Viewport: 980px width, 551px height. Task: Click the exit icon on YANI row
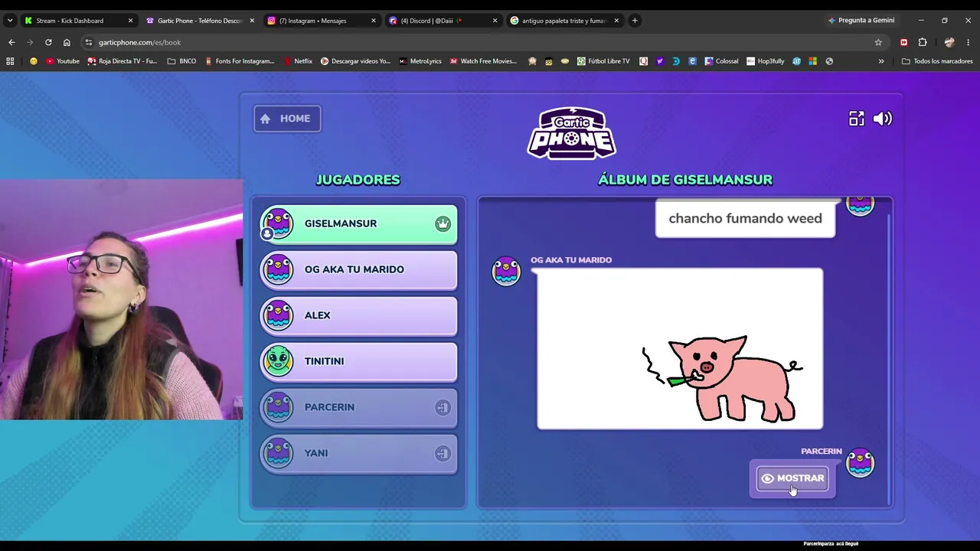tap(443, 453)
